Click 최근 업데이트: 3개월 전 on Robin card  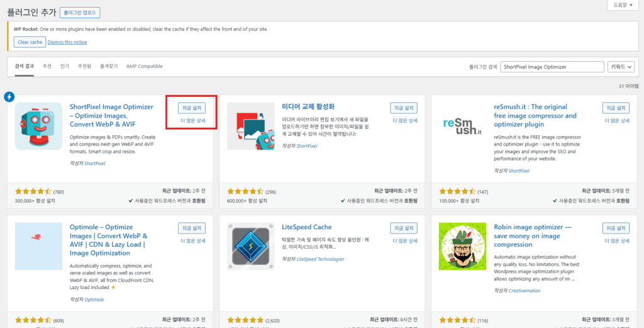tap(606, 320)
